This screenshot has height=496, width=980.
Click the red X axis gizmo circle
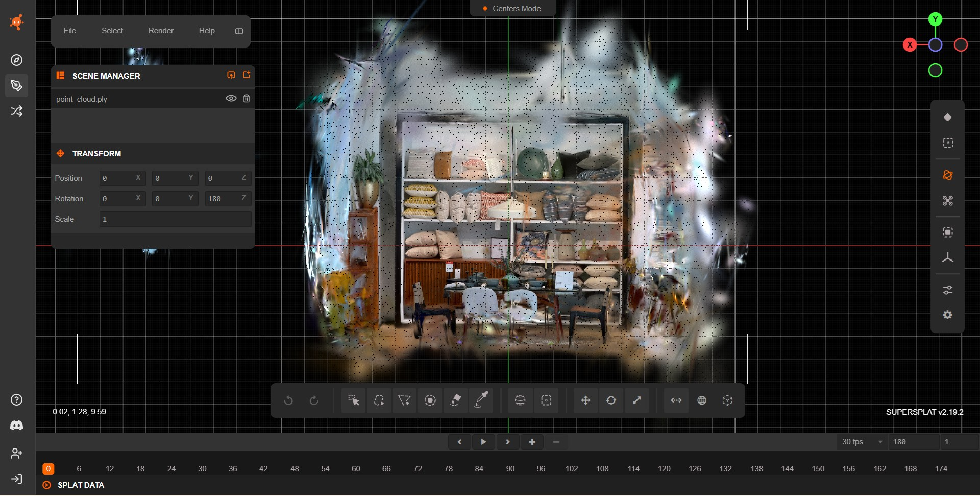[x=910, y=45]
